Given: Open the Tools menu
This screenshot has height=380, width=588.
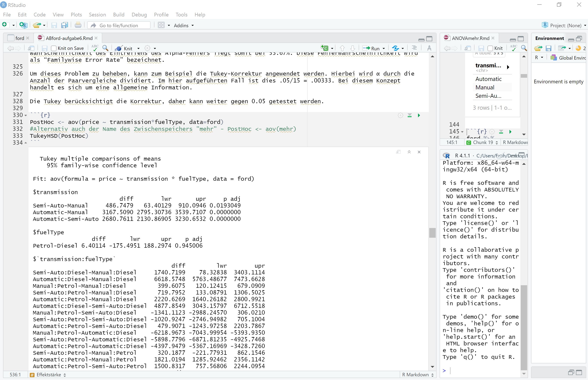Looking at the screenshot, I should point(181,14).
